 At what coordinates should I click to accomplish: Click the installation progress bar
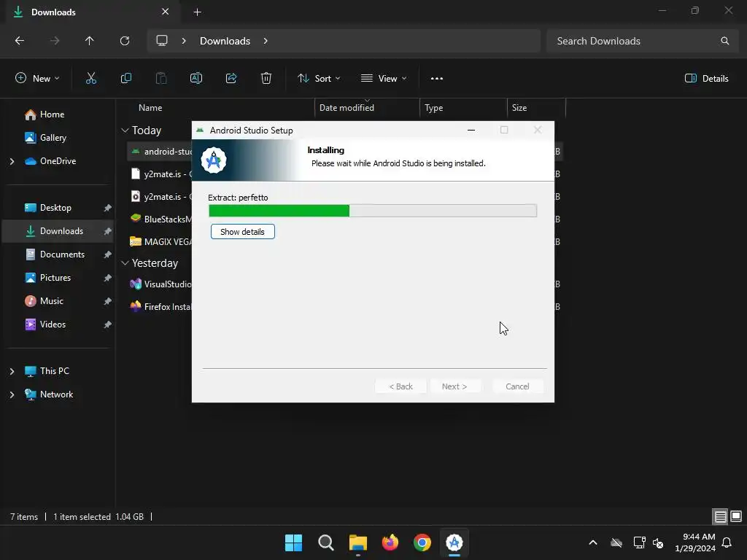[x=373, y=211]
